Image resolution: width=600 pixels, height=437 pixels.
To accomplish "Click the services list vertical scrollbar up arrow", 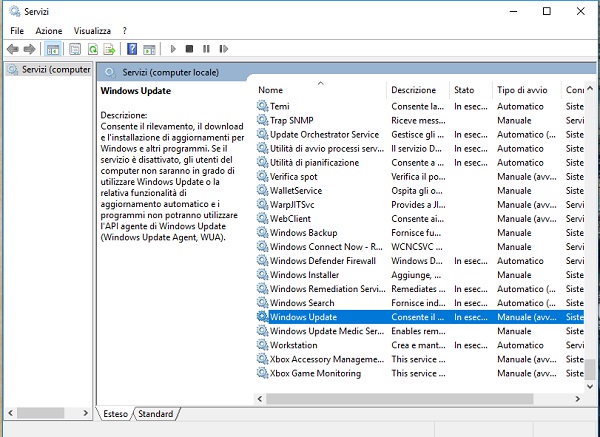I will [x=590, y=88].
